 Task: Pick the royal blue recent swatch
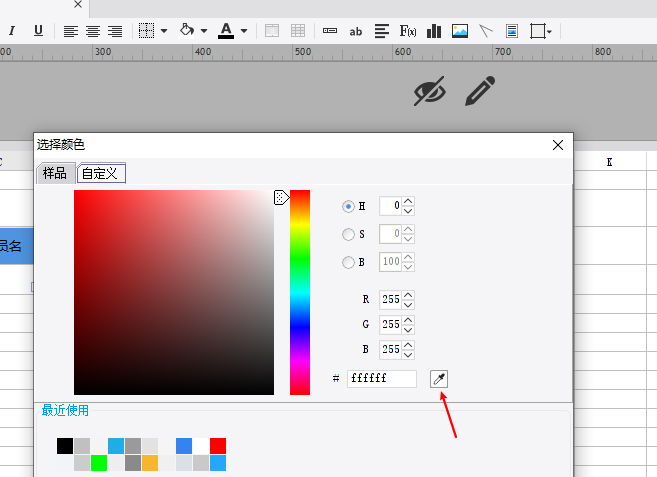coord(184,446)
